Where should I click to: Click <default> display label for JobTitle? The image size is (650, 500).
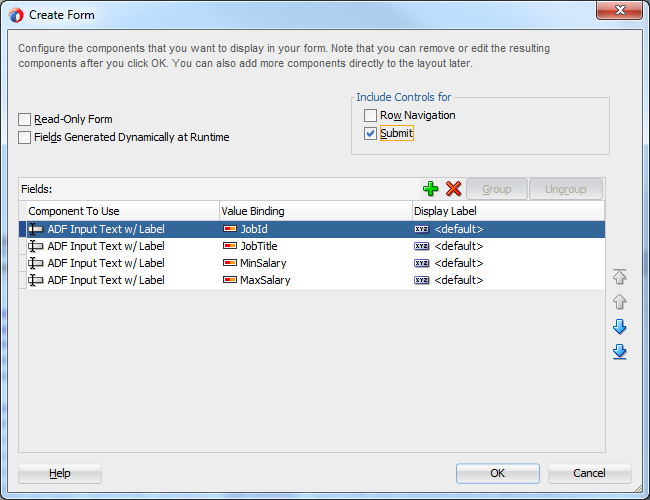click(x=458, y=246)
